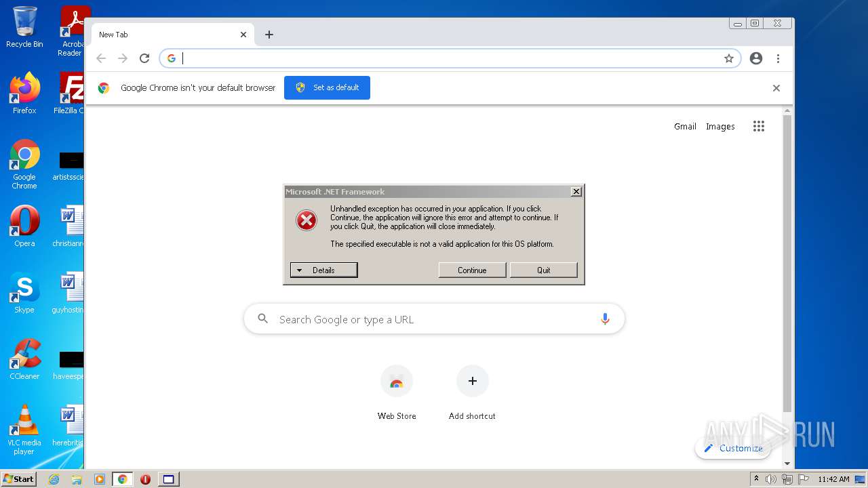Open the Windows Start menu
Image resolution: width=868 pixels, height=488 pixels.
pos(19,479)
